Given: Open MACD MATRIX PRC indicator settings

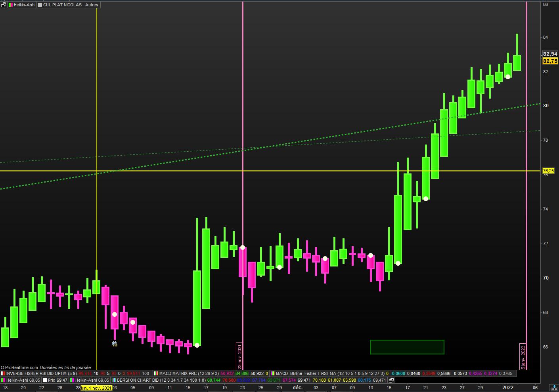Looking at the screenshot, I should 189,373.
